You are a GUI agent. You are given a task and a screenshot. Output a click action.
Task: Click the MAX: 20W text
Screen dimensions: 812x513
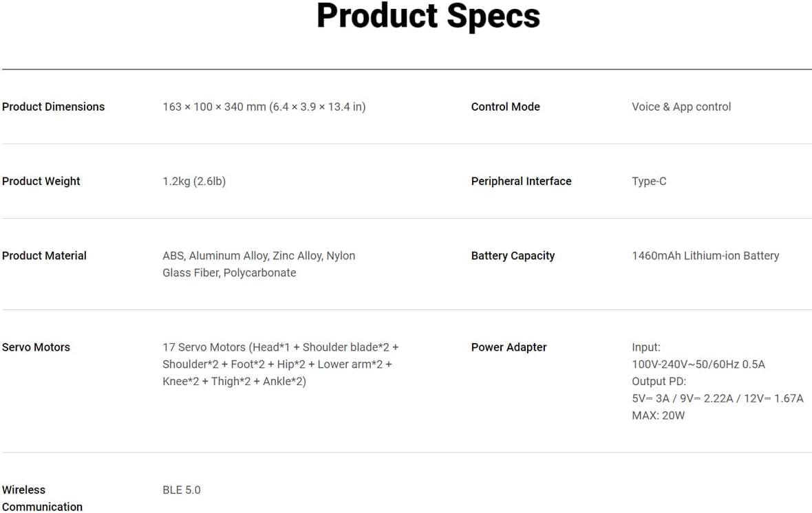point(658,415)
